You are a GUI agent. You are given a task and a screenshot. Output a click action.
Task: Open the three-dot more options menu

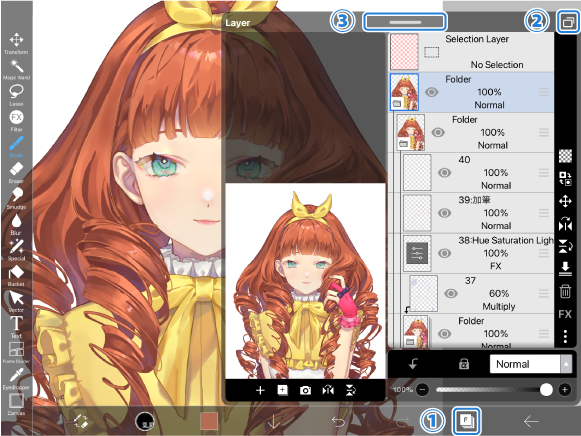coord(565,336)
